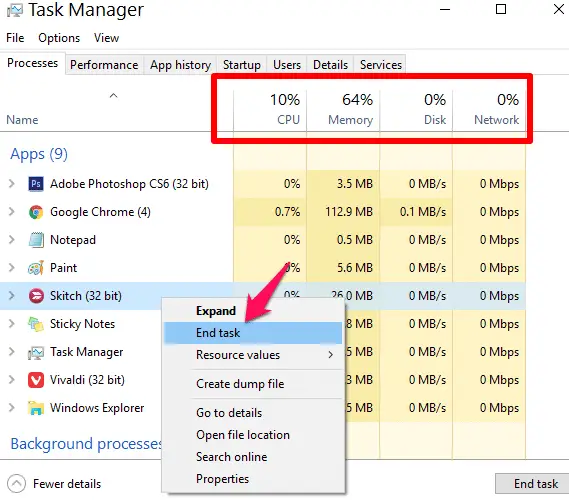Viewport: 569px width, 502px height.
Task: Choose Properties in the context menu
Action: point(253,479)
